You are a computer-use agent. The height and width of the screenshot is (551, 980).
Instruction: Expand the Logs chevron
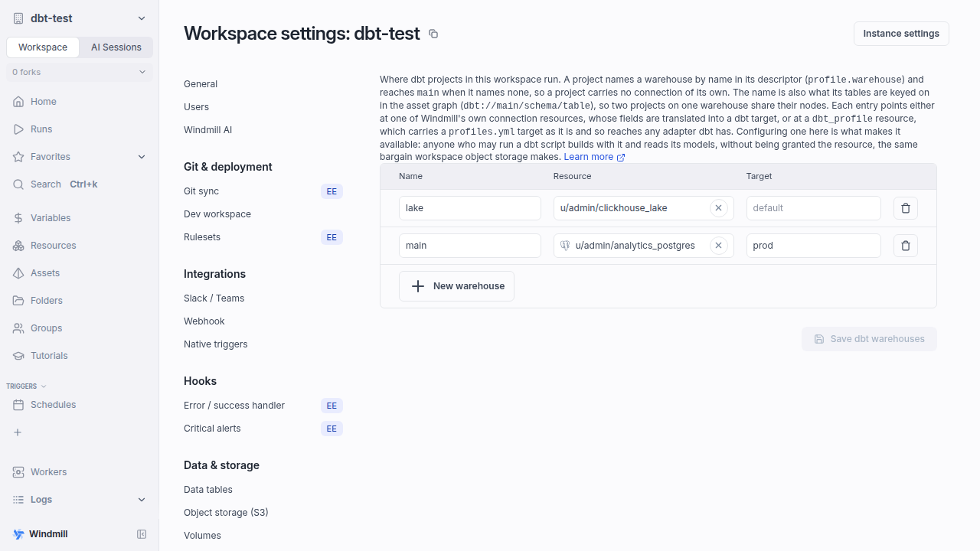142,500
